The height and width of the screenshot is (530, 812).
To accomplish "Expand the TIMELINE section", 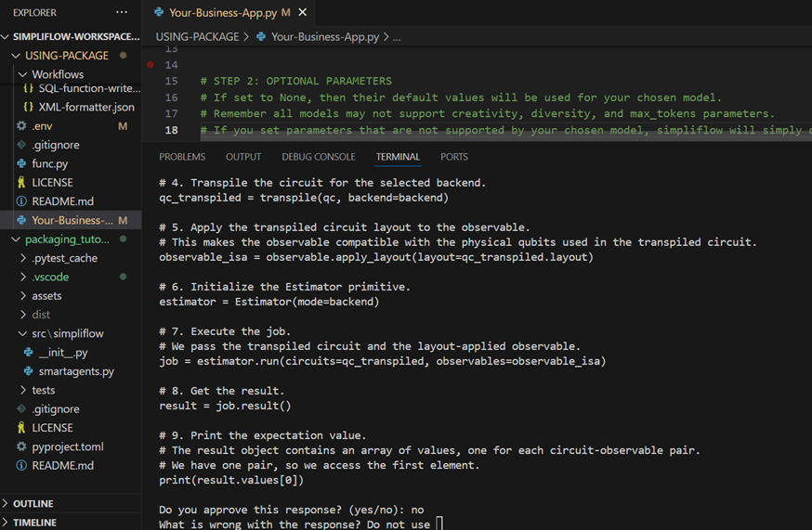I will click(34, 523).
